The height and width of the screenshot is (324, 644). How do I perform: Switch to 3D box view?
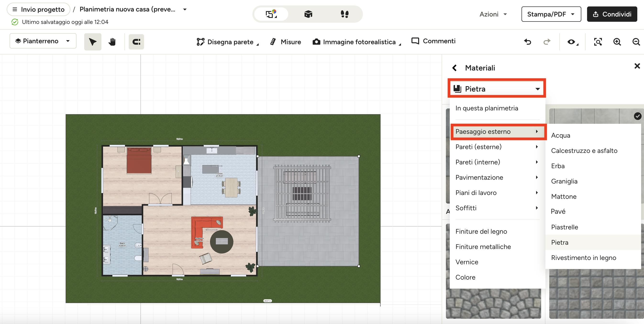point(308,14)
